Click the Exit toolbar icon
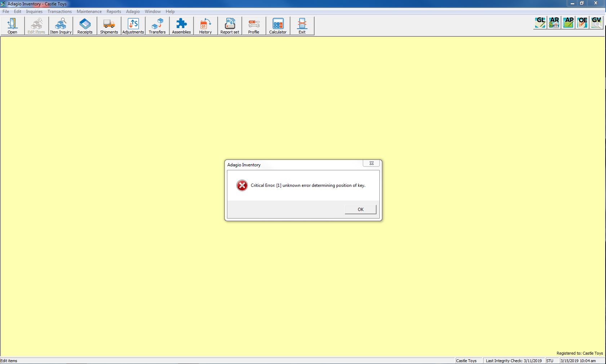The height and width of the screenshot is (364, 606). [x=302, y=26]
